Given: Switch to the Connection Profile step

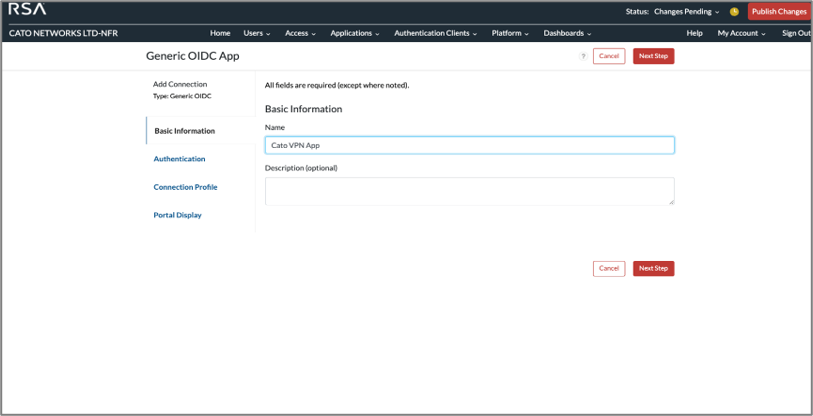Looking at the screenshot, I should coord(185,187).
